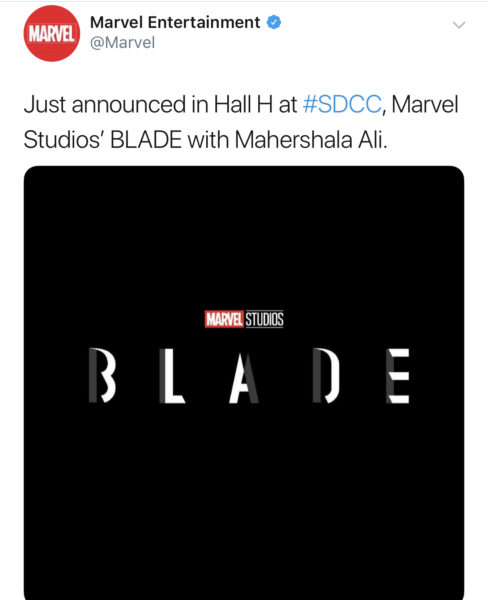Click the phrase Just announced in tweet
488x600 pixels.
coord(104,104)
